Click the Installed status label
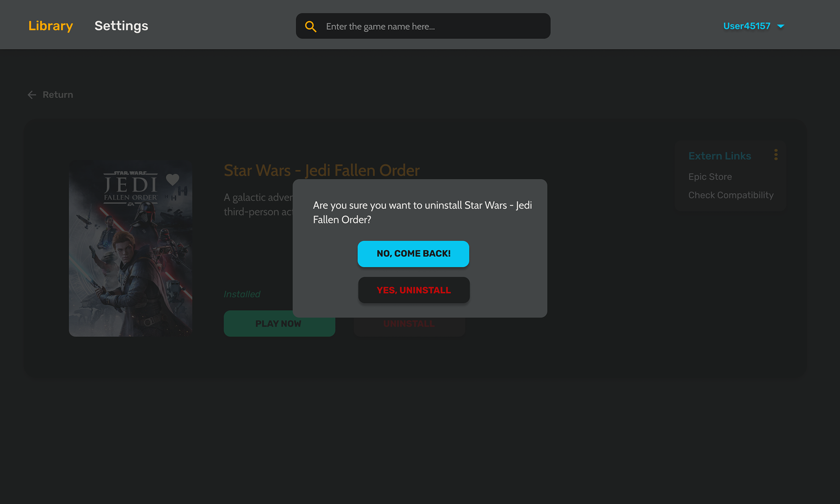840x504 pixels. (242, 294)
